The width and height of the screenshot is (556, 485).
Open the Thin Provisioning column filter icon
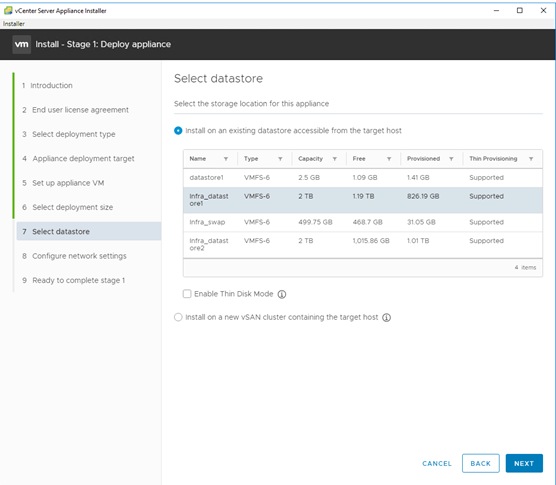[531, 159]
